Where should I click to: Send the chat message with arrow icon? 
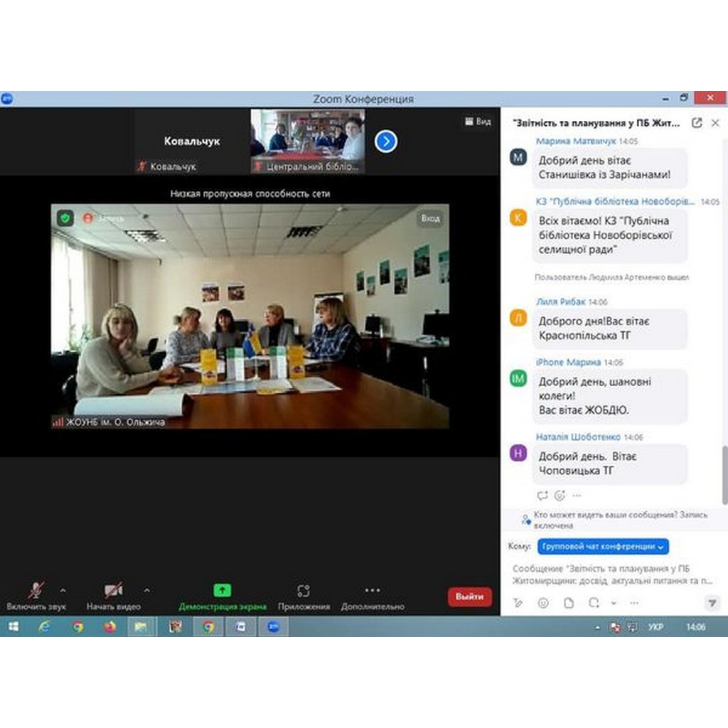click(x=712, y=603)
